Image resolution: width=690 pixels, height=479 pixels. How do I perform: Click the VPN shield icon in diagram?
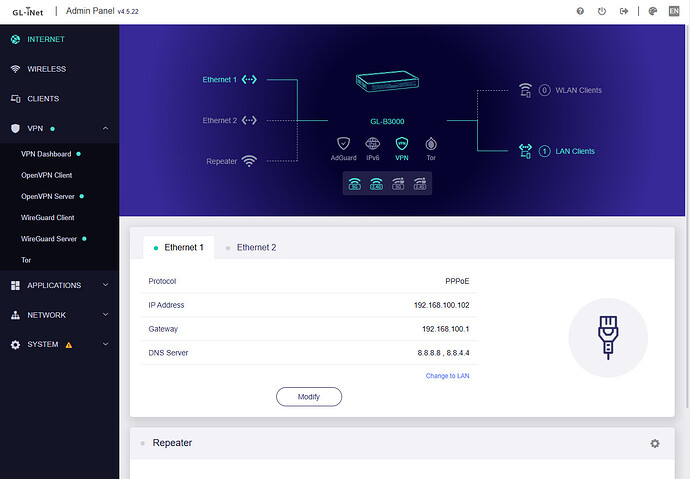point(402,144)
